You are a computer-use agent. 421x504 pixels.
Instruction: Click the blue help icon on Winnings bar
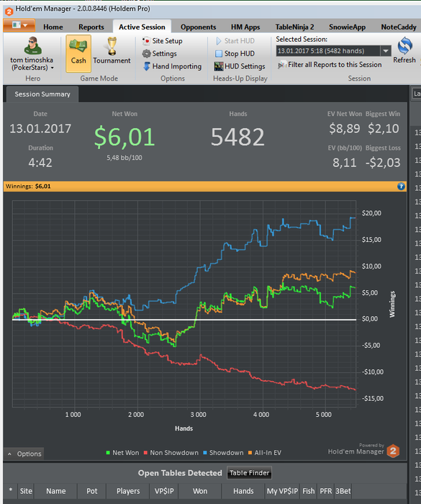point(401,186)
